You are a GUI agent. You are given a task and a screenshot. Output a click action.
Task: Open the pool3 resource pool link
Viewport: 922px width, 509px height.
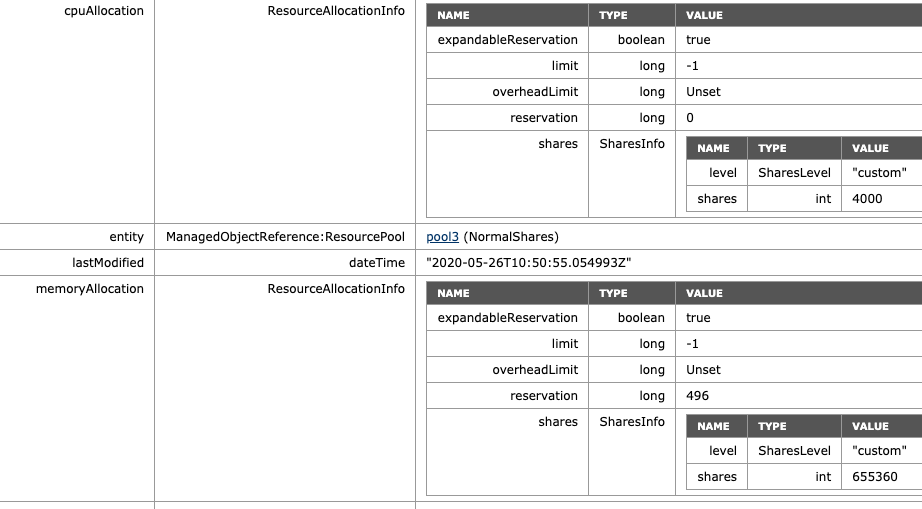point(442,237)
